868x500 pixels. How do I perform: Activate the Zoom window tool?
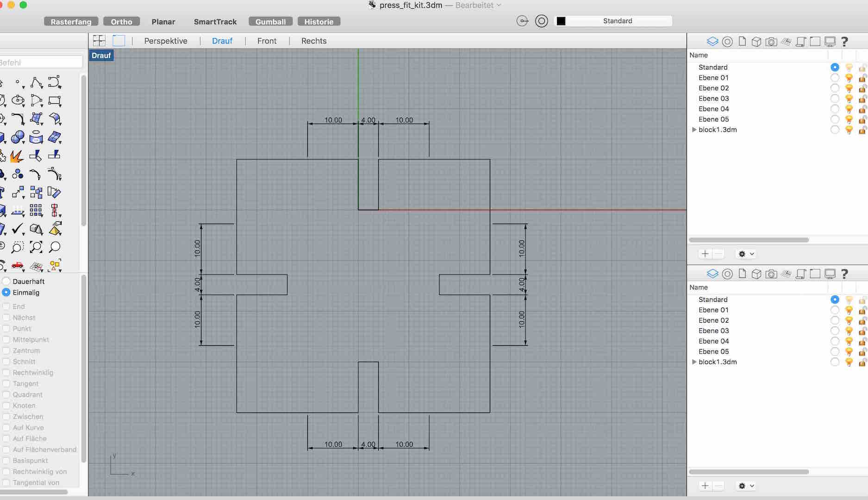coord(18,247)
